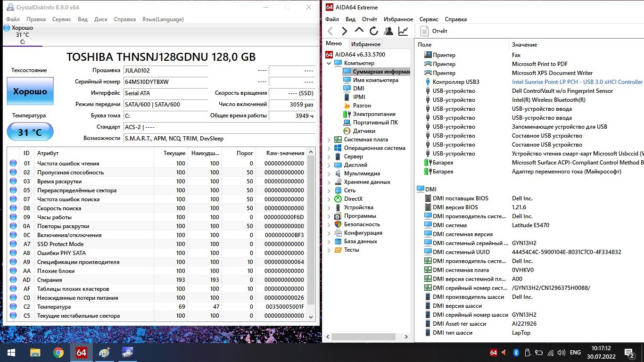This screenshot has width=644, height=362.
Task: Select the C: disk status tab in CrystalDiskInfo
Action: pos(22,35)
